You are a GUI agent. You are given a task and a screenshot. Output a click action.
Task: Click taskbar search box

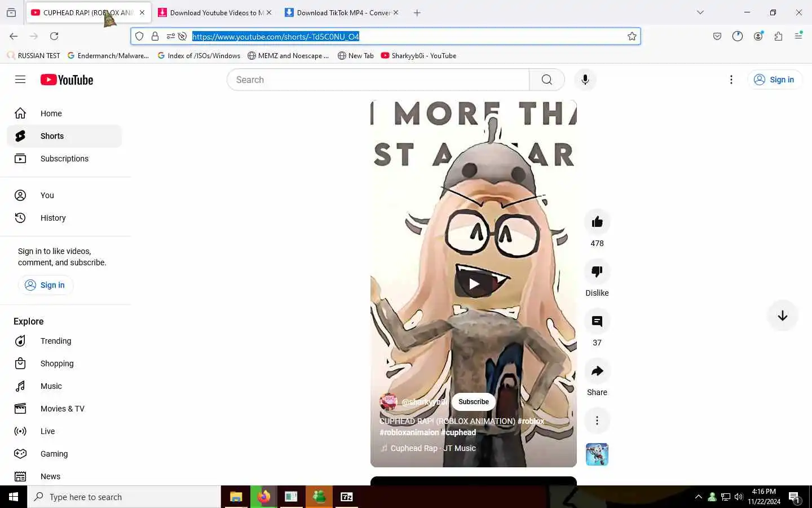[124, 497]
